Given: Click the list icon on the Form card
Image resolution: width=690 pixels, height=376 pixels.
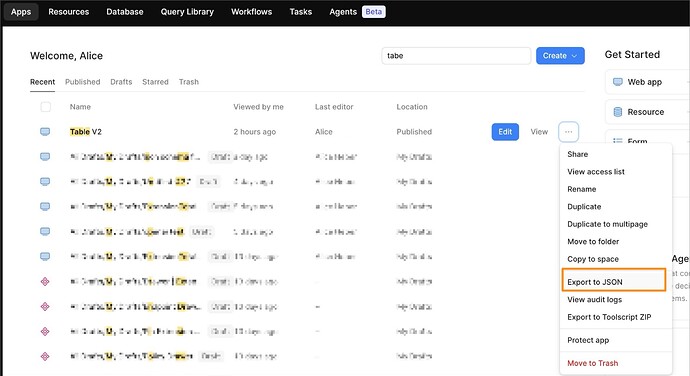Looking at the screenshot, I should click(x=618, y=141).
